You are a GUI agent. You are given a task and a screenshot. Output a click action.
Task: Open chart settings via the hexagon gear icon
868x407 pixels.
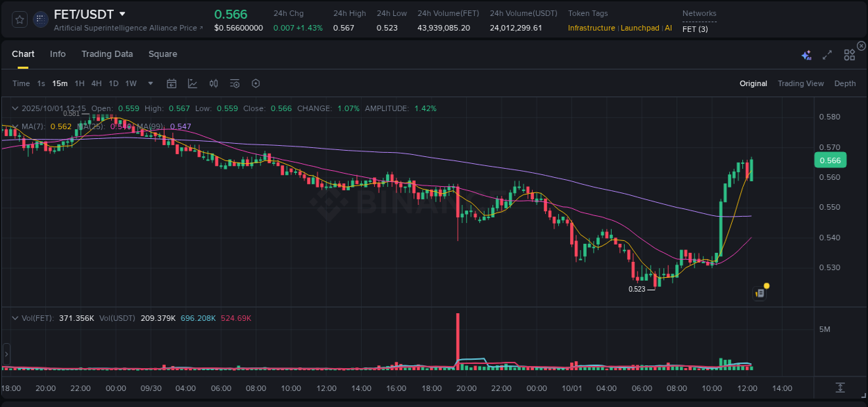[x=256, y=83]
